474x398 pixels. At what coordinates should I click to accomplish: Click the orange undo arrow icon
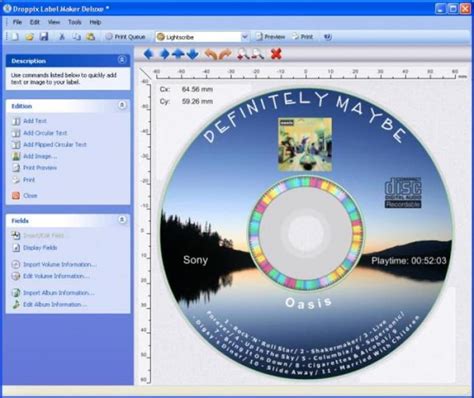(210, 54)
